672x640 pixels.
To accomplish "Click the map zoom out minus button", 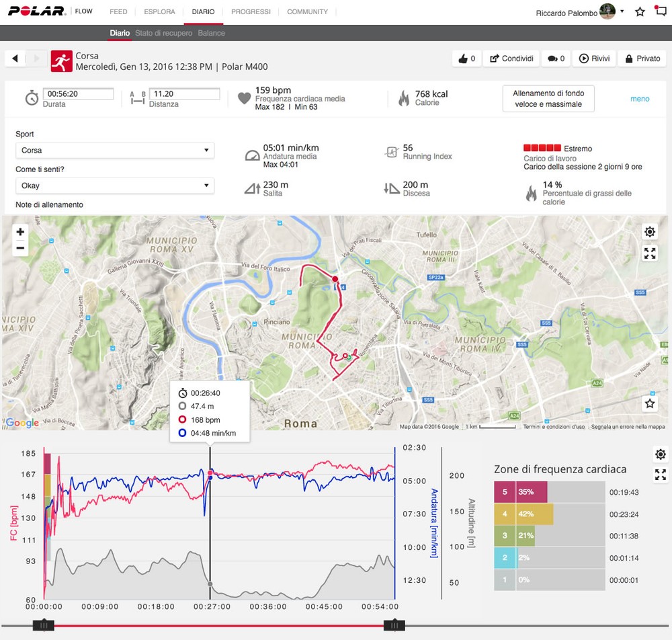I will (x=20, y=248).
